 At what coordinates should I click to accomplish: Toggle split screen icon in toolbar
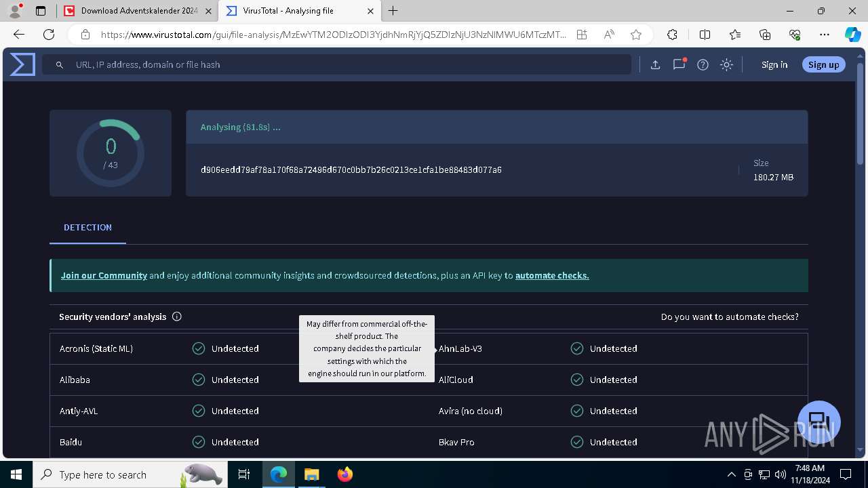(x=705, y=35)
